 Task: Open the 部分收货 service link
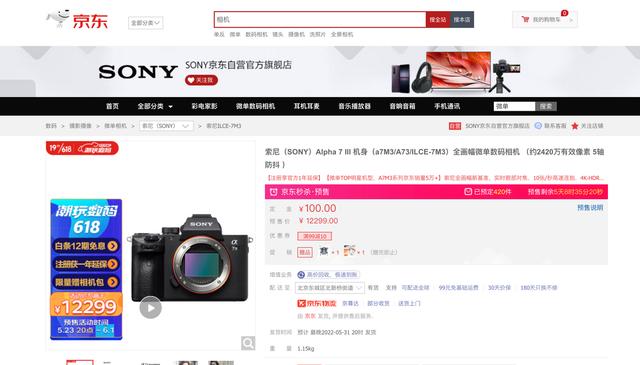(378, 303)
